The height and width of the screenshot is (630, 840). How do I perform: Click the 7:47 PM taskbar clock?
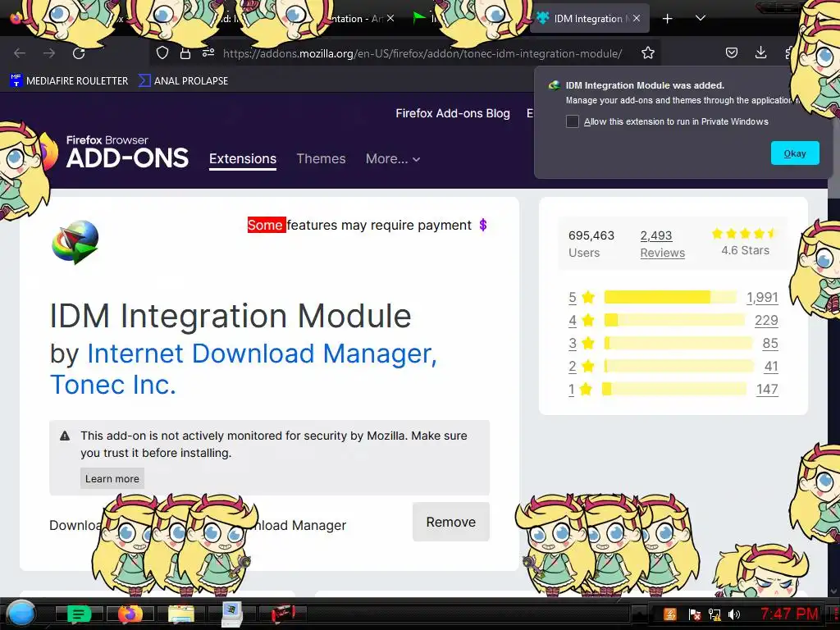coord(789,614)
